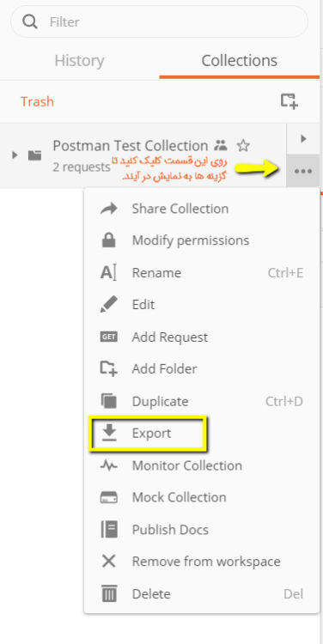Screen dimensions: 323x644
Task: Click the GET icon for Add Request
Action: tap(108, 337)
